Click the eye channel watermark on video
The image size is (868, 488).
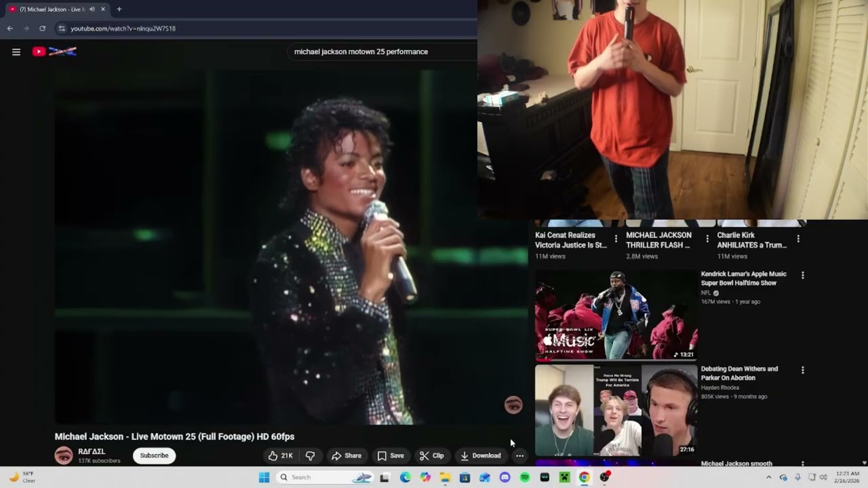513,405
